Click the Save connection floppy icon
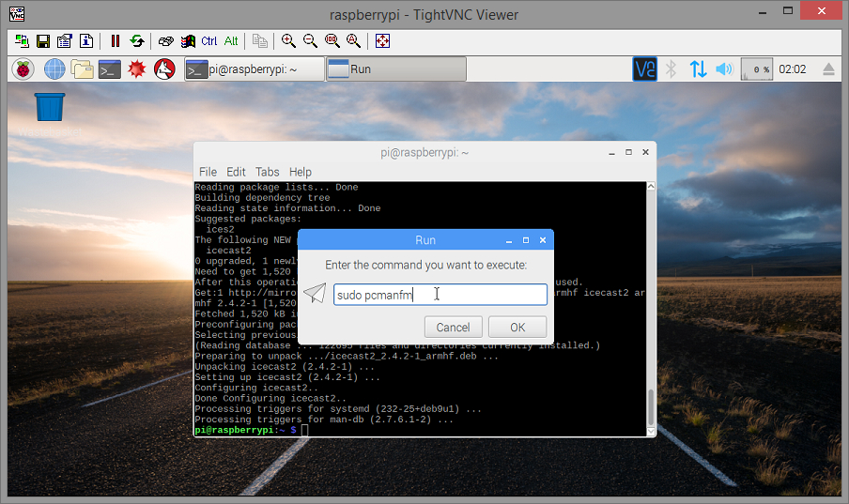 pos(43,41)
